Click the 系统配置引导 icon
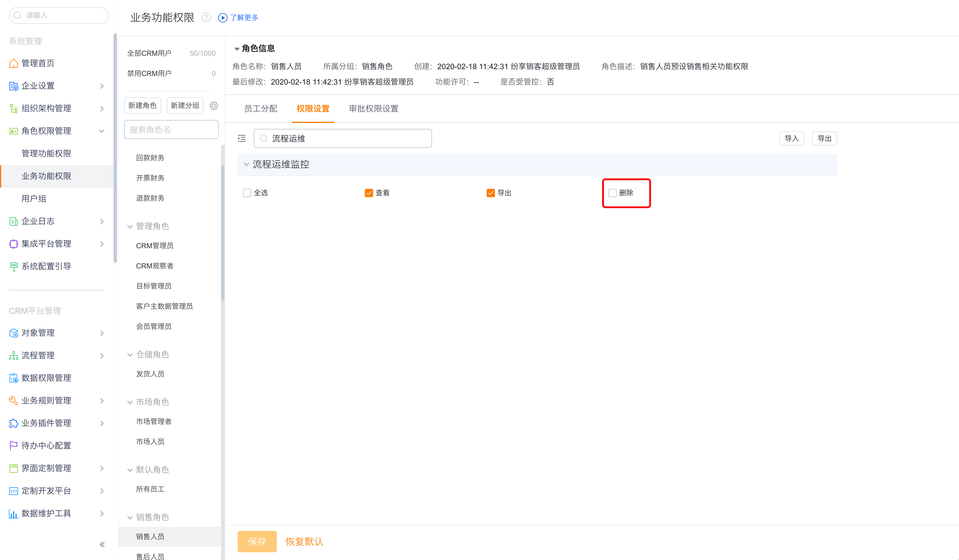Image resolution: width=959 pixels, height=560 pixels. tap(14, 266)
